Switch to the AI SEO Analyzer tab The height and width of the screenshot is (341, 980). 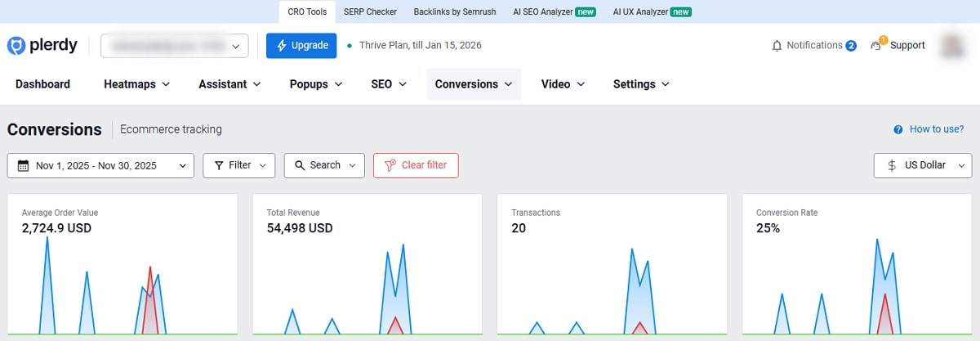[x=554, y=12]
